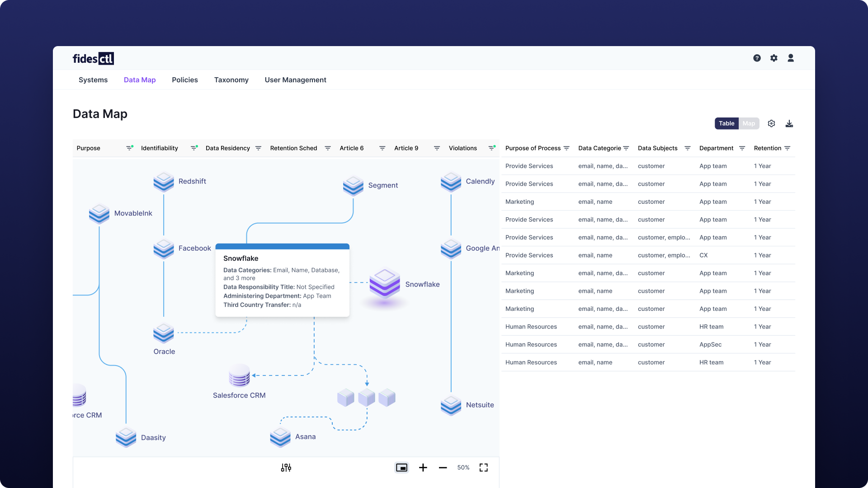Click Administering Department: App Team text
The height and width of the screenshot is (488, 868).
pyautogui.click(x=277, y=296)
